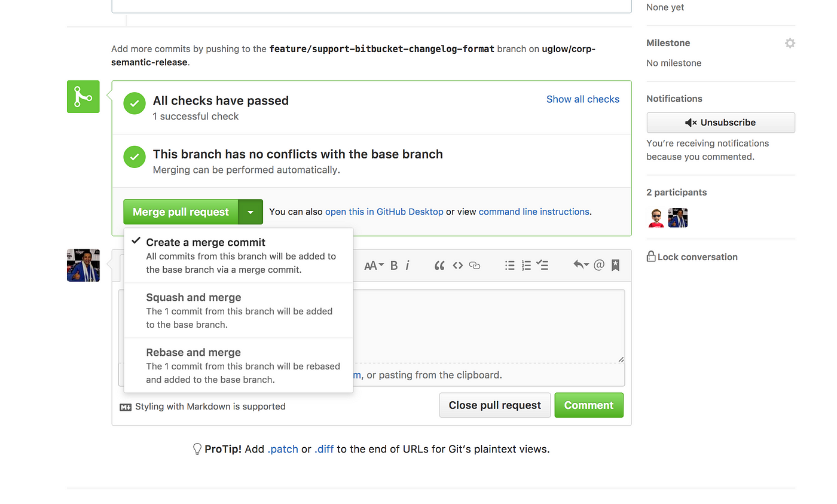
Task: Show all checks link
Action: point(583,99)
